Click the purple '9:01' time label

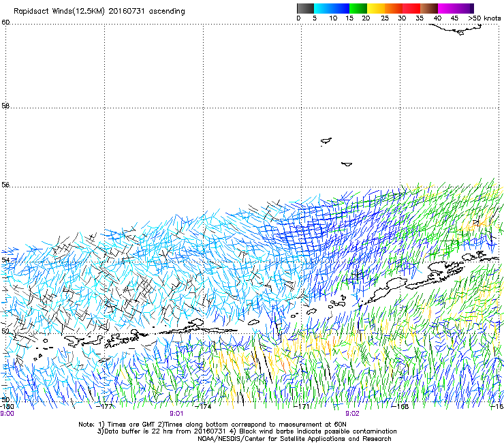tap(176, 414)
